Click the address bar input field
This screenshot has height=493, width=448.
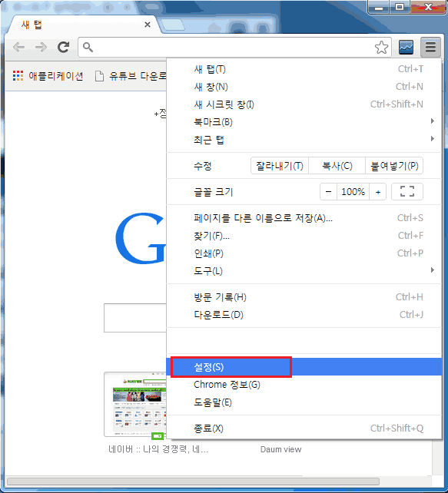(x=234, y=48)
